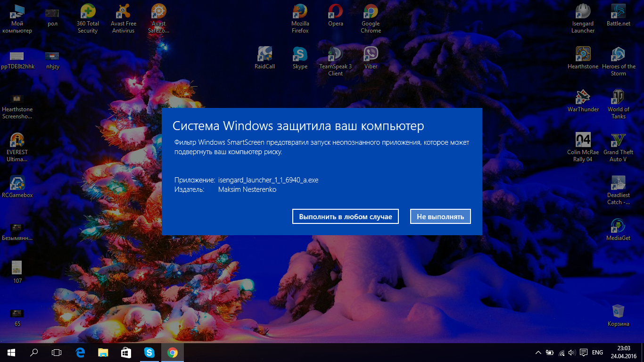The width and height of the screenshot is (644, 362).
Task: Click 'Выполнить в любом случае' button
Action: (346, 217)
